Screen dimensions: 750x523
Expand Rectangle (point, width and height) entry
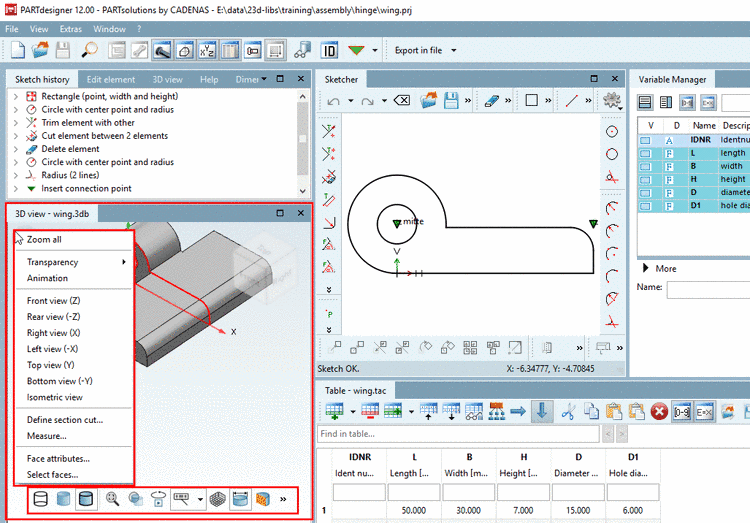tap(16, 97)
